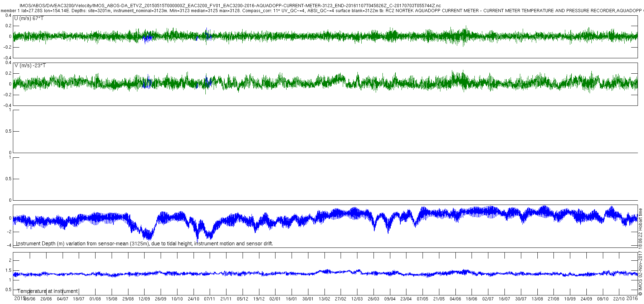
Task: Click the '29/08' date tick label
Action: click(x=128, y=299)
